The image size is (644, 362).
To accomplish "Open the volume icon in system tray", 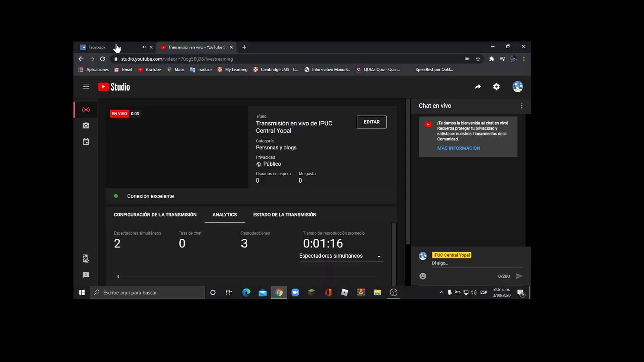I will pos(474,292).
